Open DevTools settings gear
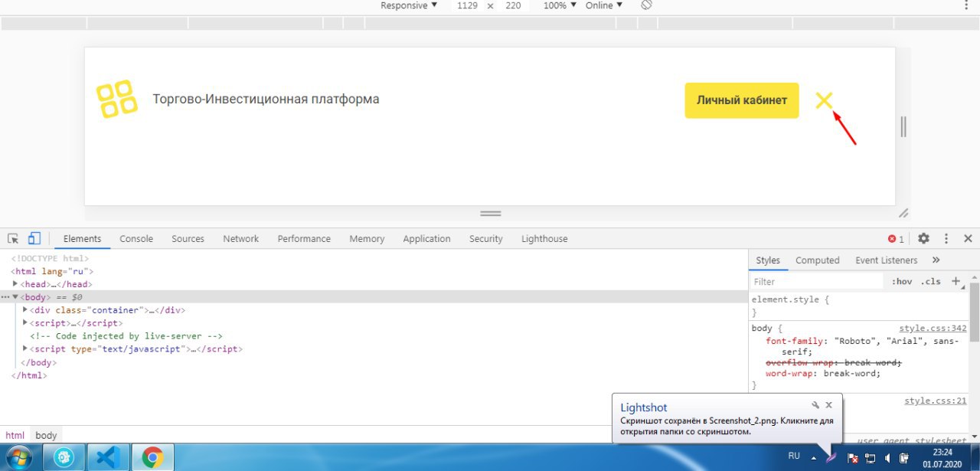The height and width of the screenshot is (471, 980). (924, 239)
